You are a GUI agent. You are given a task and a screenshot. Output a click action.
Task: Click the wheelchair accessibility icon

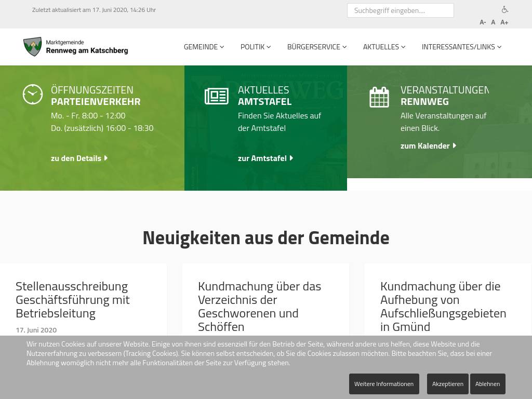504,9
